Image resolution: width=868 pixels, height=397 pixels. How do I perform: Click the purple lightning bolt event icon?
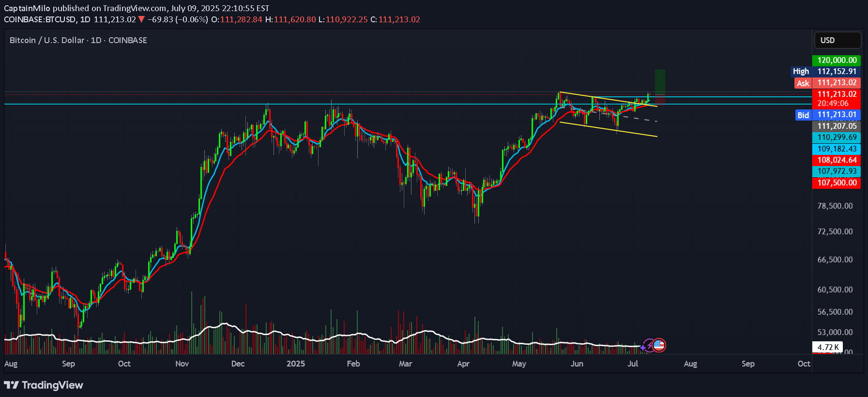650,346
